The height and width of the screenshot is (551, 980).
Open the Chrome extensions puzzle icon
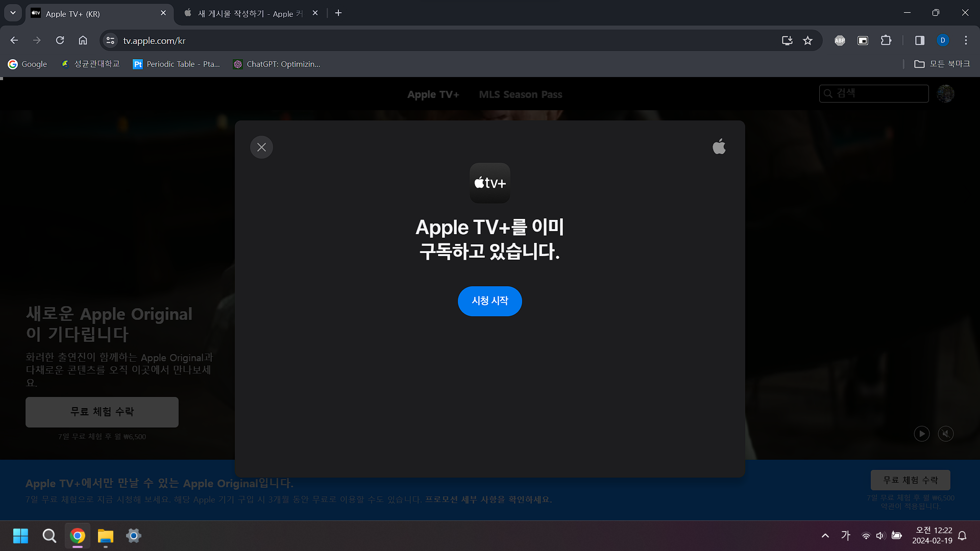[886, 40]
